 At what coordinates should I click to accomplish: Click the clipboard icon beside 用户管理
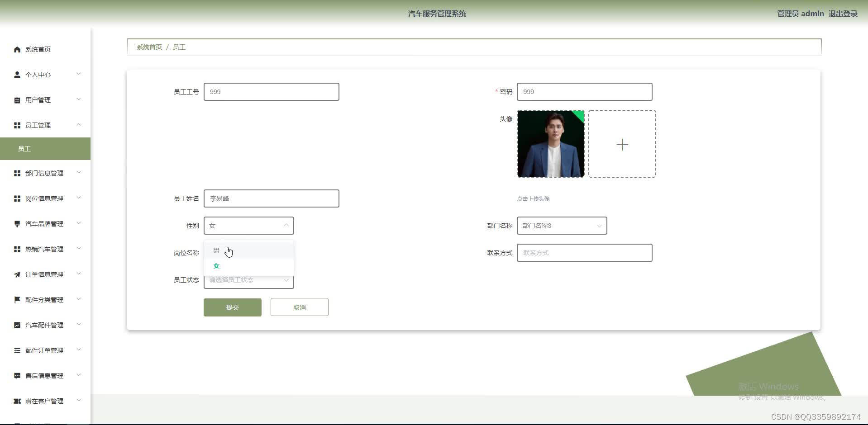17,100
